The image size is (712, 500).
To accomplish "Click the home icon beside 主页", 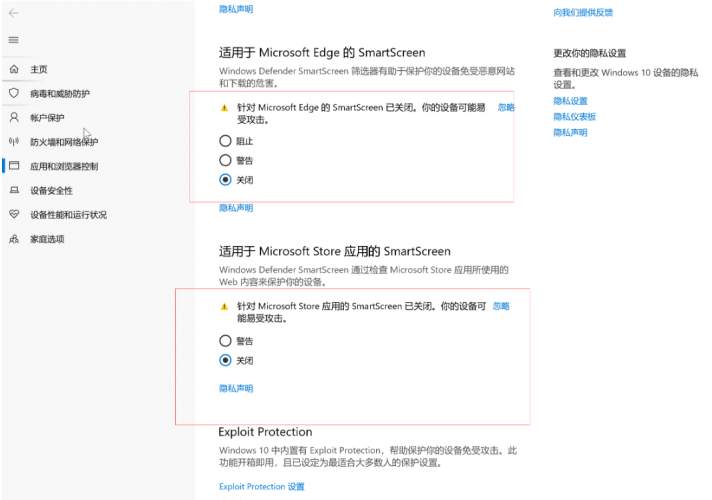I will (14, 69).
